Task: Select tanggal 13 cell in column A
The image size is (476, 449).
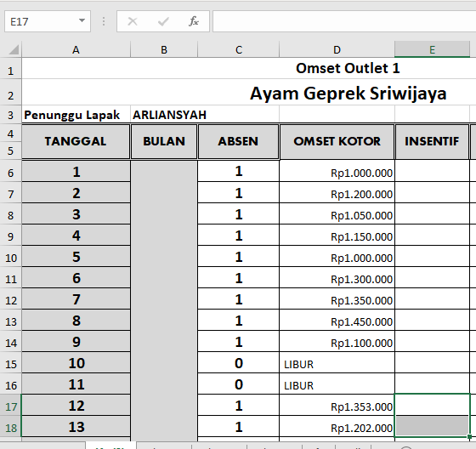Action: pos(76,427)
